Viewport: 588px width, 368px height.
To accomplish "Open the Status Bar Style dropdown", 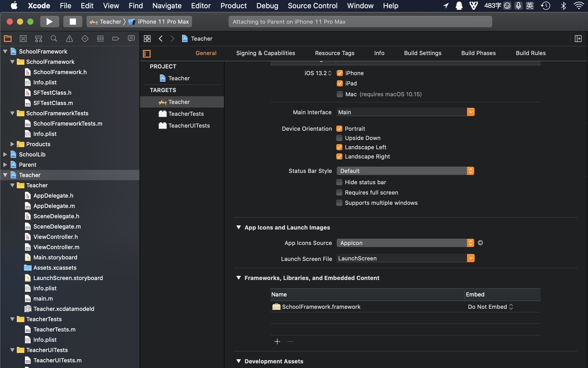I will (405, 171).
